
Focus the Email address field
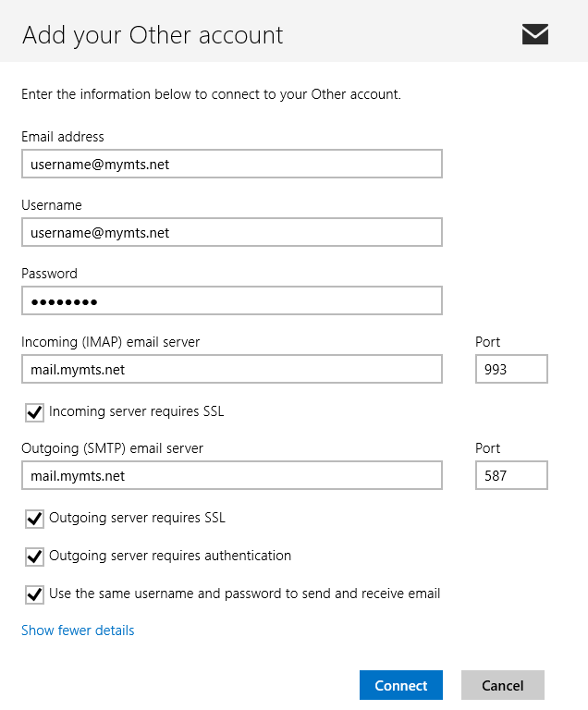[x=232, y=164]
